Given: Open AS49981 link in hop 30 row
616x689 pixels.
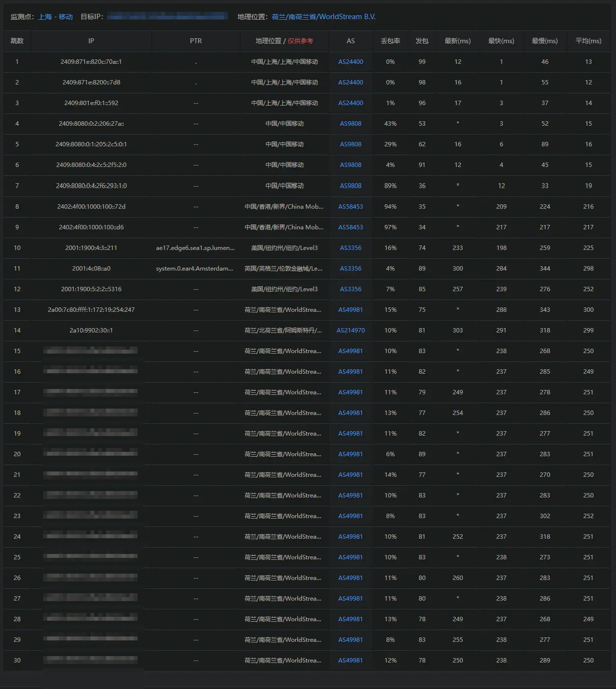Looking at the screenshot, I should pos(350,661).
